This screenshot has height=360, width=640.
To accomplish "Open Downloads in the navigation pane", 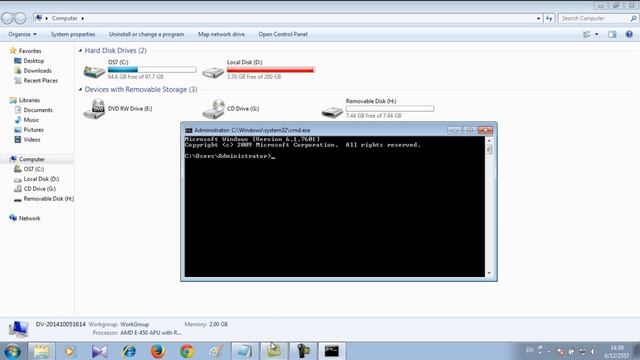I will tap(38, 71).
